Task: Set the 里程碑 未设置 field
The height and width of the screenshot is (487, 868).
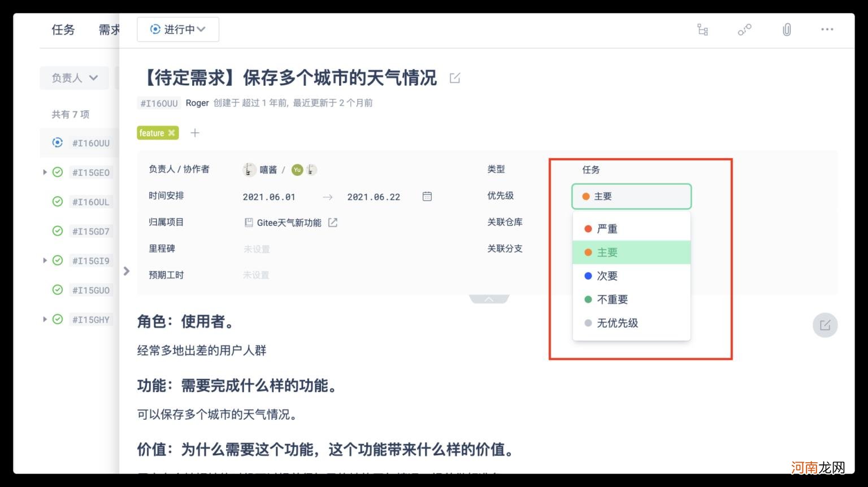Action: point(257,249)
